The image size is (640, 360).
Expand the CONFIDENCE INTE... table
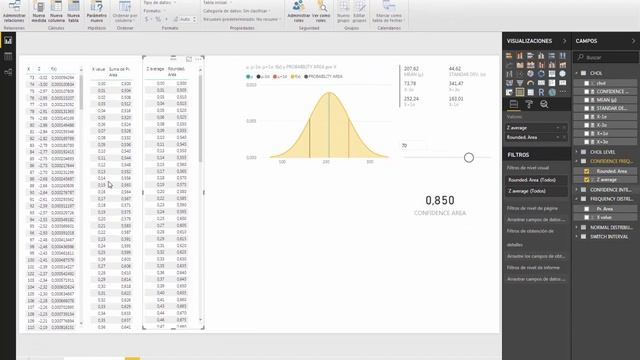pyautogui.click(x=577, y=190)
